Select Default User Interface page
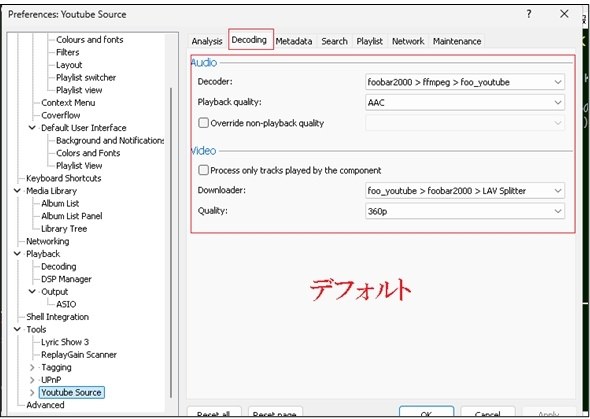 (x=84, y=128)
